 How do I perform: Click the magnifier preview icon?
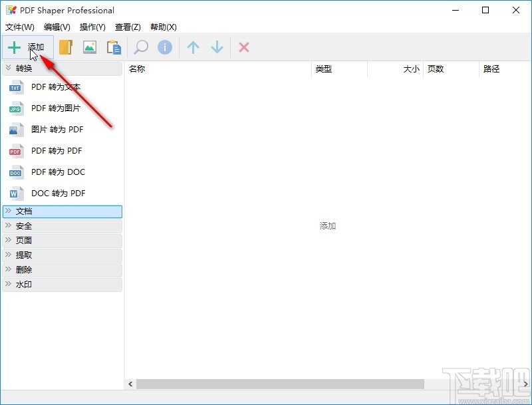(x=141, y=47)
